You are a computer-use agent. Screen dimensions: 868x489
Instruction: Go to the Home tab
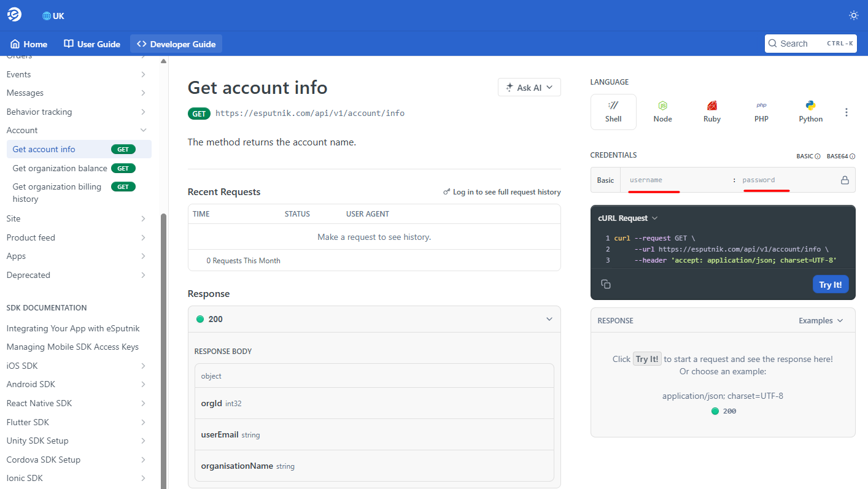coord(29,44)
